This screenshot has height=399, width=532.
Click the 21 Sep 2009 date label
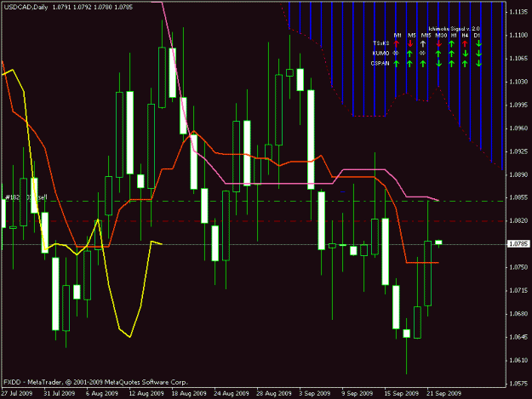pos(444,393)
